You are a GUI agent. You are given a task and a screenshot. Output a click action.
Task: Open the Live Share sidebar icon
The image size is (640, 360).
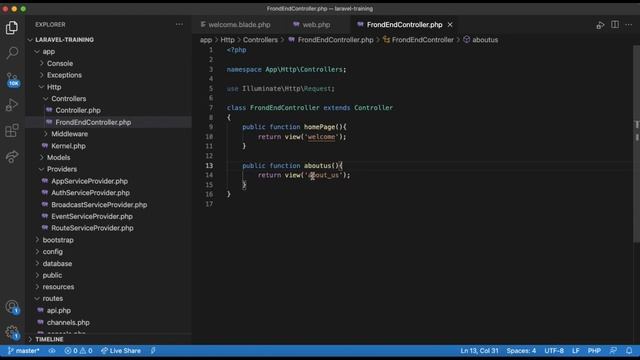click(12, 156)
